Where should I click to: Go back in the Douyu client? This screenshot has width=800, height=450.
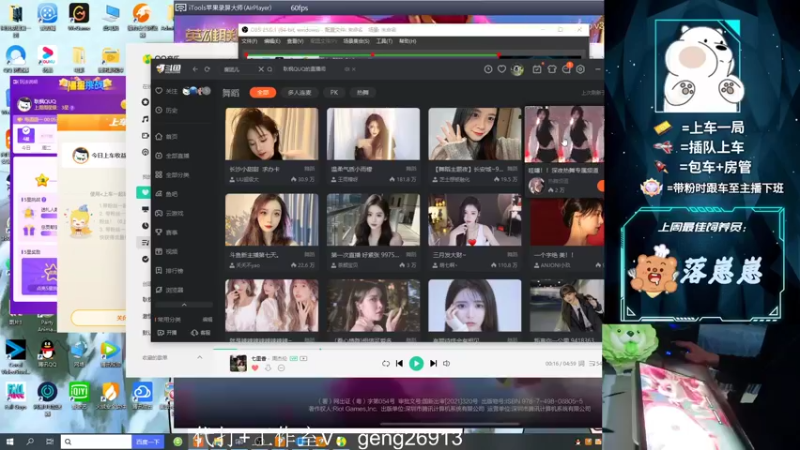(195, 69)
